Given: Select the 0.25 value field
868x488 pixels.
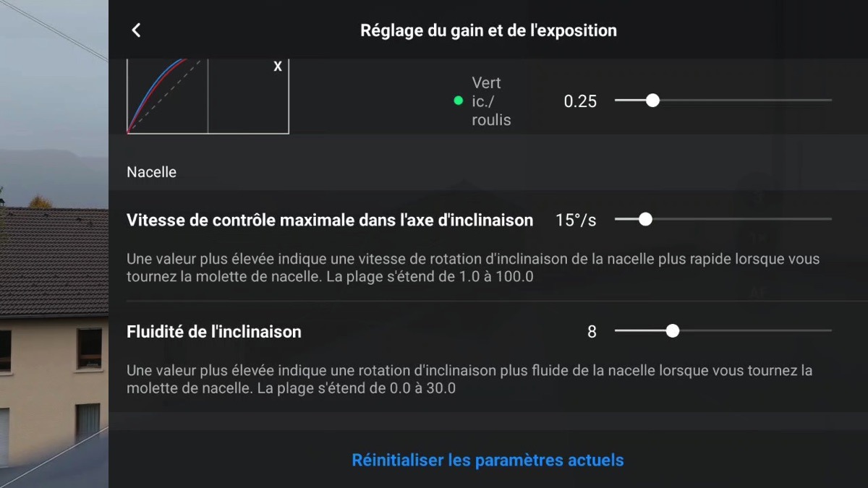Looking at the screenshot, I should point(580,101).
